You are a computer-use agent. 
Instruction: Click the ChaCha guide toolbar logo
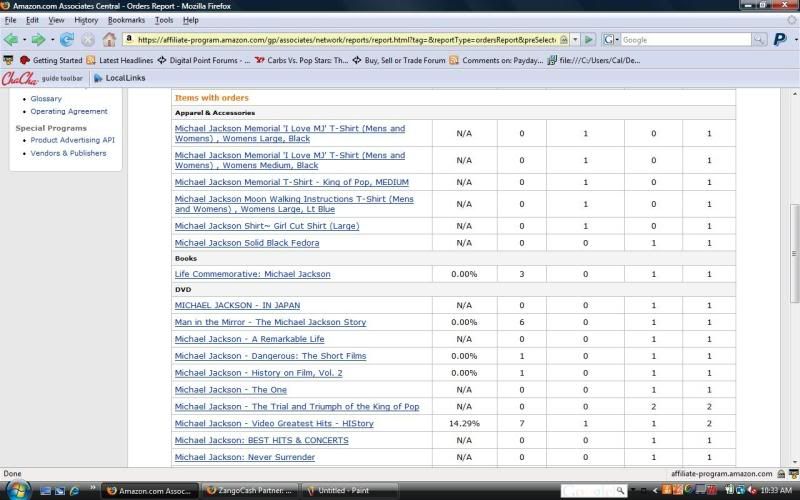[42, 78]
